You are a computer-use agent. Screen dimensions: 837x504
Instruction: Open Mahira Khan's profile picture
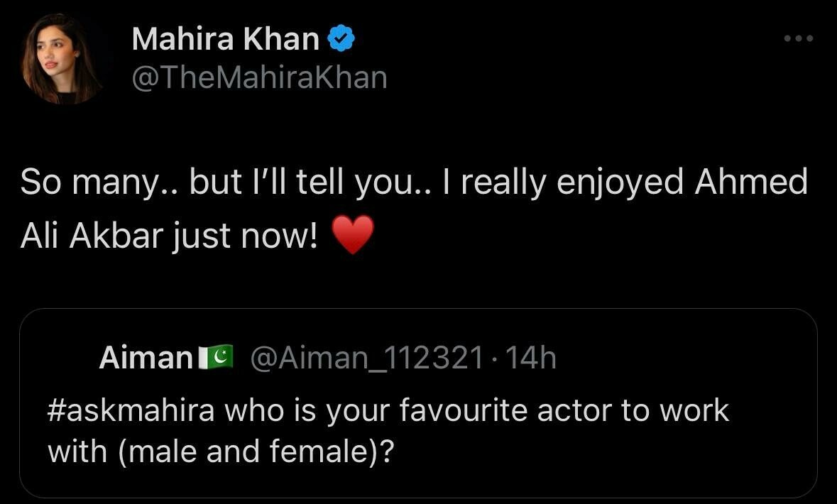point(63,59)
